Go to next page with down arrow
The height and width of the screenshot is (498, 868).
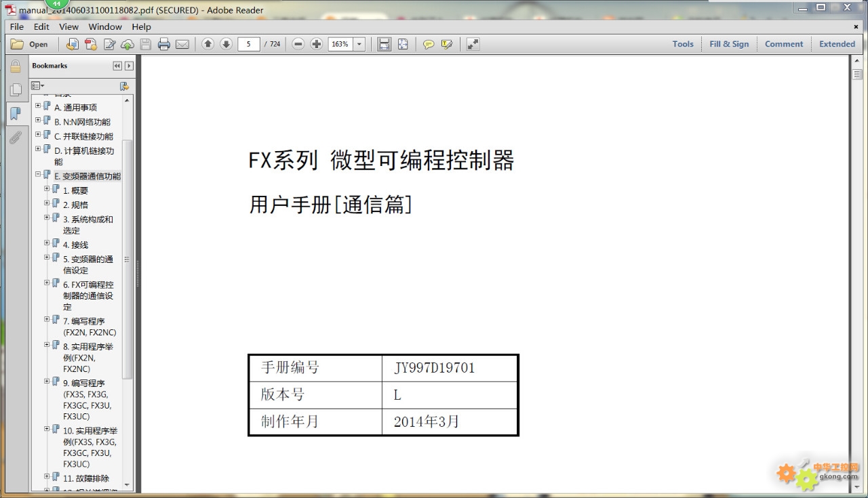click(x=226, y=44)
